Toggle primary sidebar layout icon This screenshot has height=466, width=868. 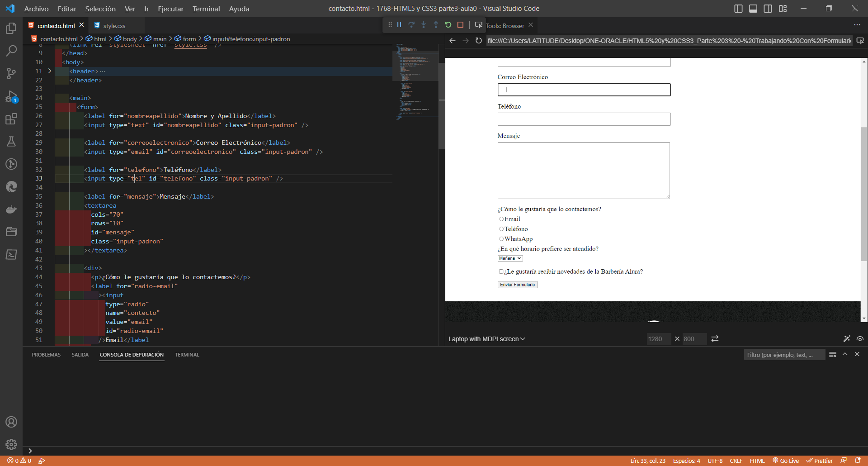click(738, 9)
